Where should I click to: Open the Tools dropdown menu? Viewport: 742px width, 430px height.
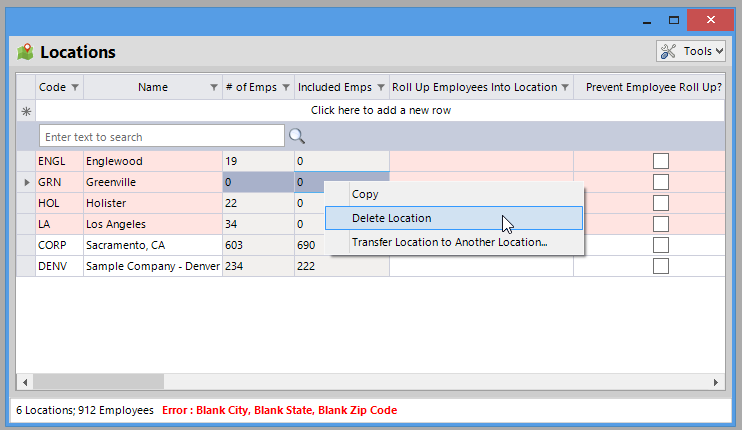pos(690,51)
